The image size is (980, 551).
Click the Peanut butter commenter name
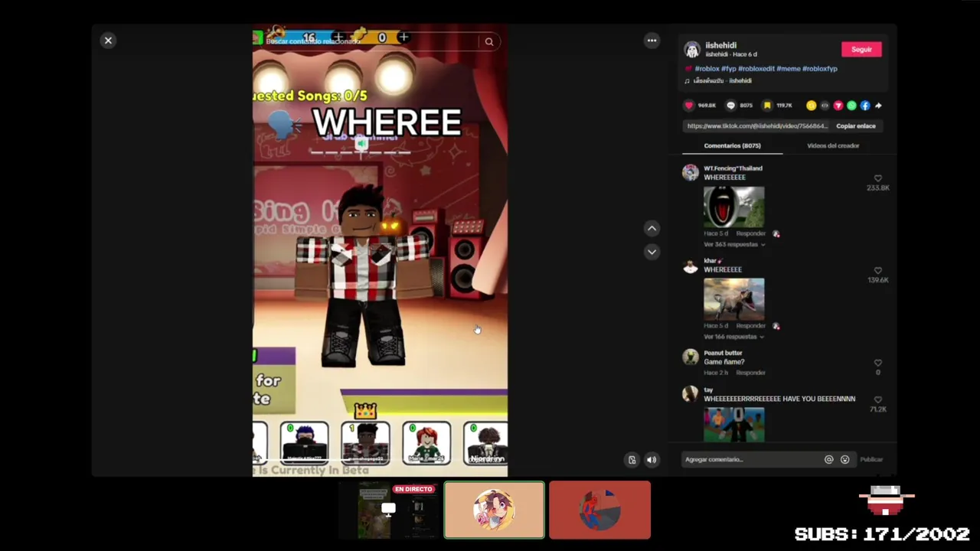[x=723, y=353]
